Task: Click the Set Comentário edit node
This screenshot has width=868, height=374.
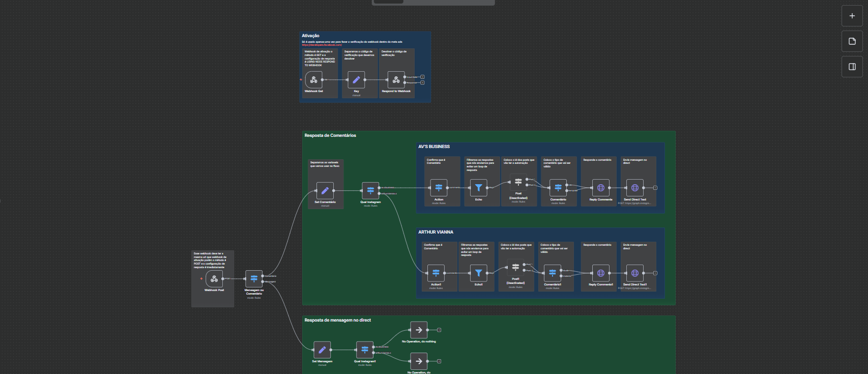Action: pos(325,191)
